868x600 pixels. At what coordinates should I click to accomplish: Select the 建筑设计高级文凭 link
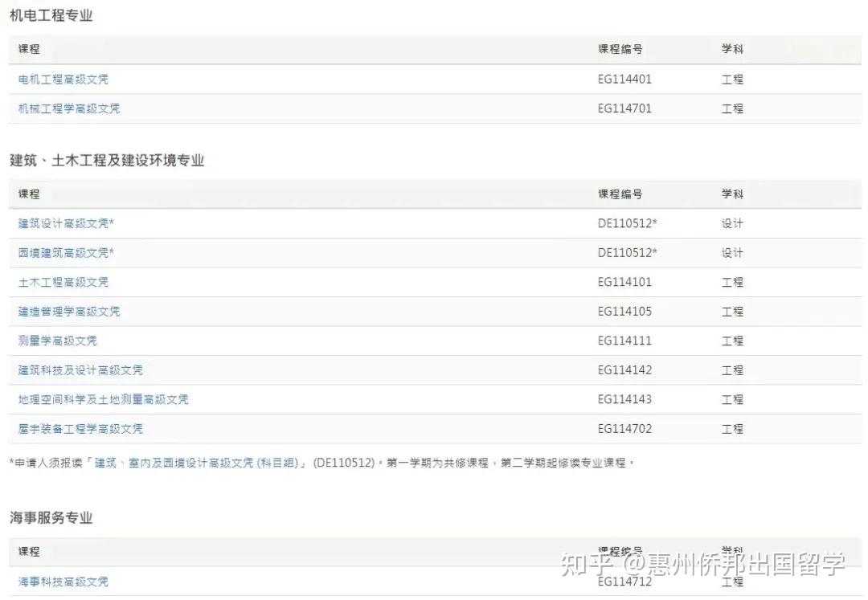point(64,223)
